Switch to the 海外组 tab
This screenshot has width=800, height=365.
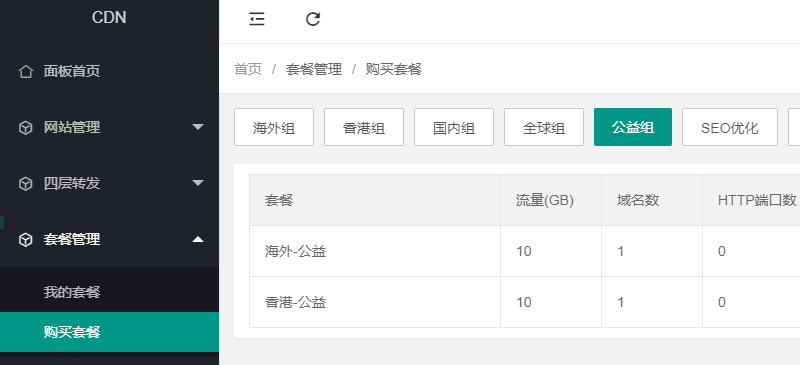point(274,127)
